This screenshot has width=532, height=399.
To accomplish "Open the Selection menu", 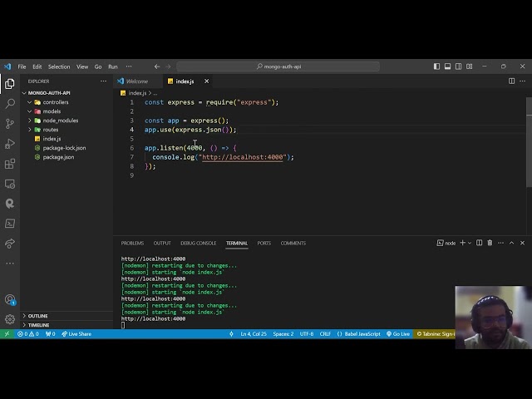I will [x=59, y=66].
